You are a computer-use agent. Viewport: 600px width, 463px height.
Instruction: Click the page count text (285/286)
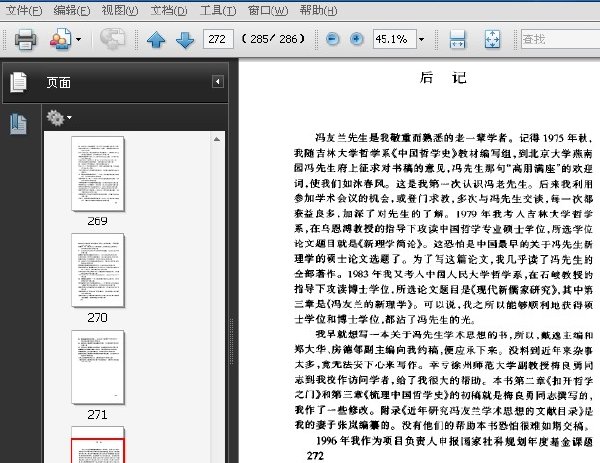coord(274,39)
